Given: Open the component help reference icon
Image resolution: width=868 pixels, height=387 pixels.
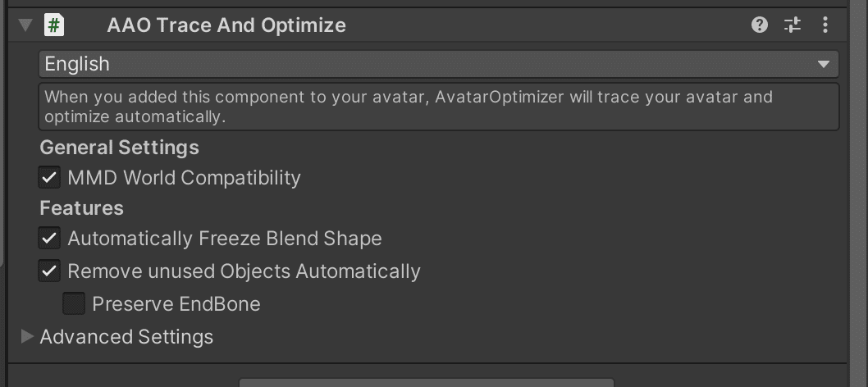Looking at the screenshot, I should coord(760,25).
